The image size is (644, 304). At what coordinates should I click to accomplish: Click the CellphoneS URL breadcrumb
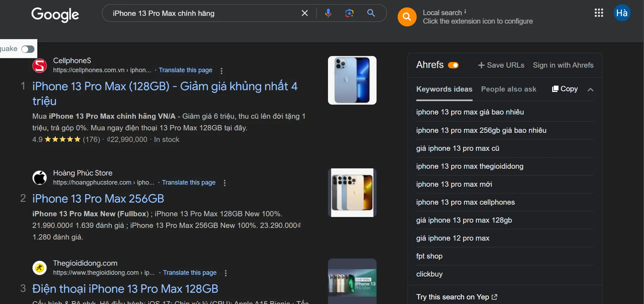tap(102, 70)
